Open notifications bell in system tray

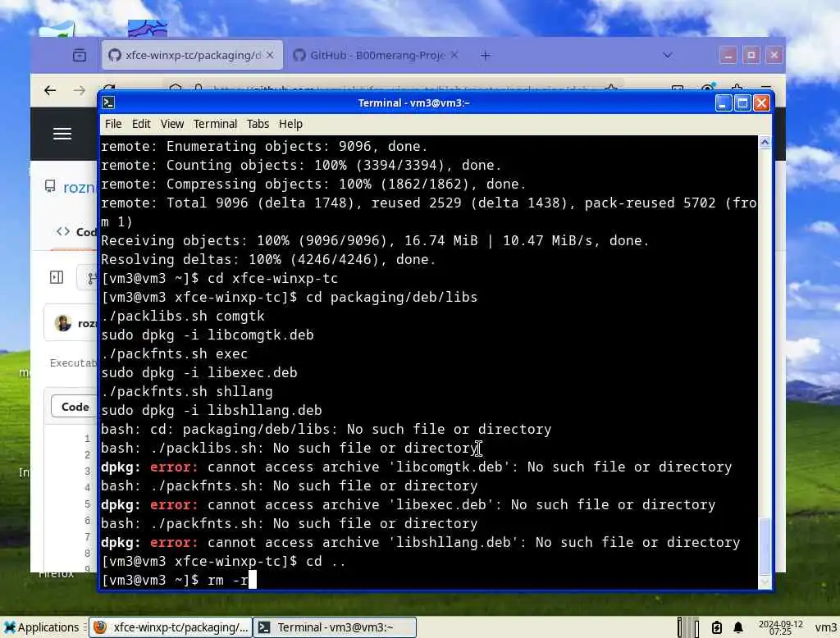738,627
